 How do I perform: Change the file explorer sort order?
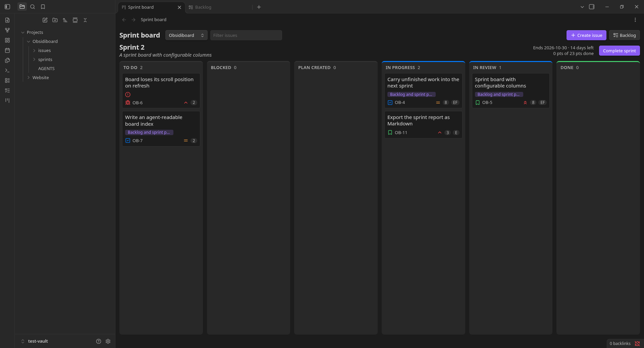tap(65, 20)
